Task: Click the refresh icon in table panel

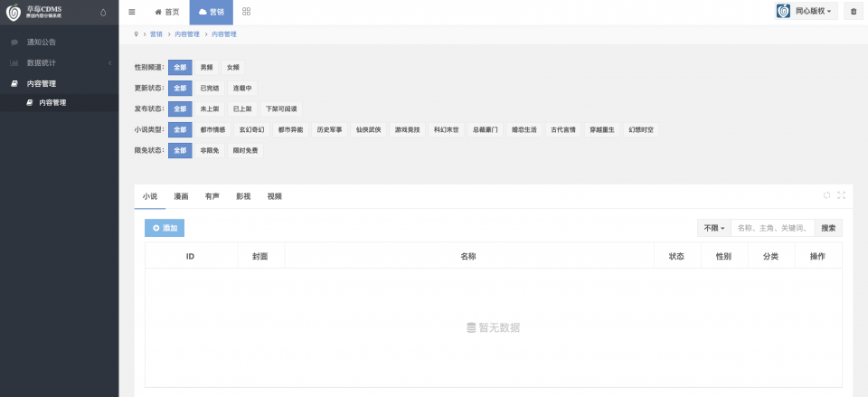Action: [826, 195]
